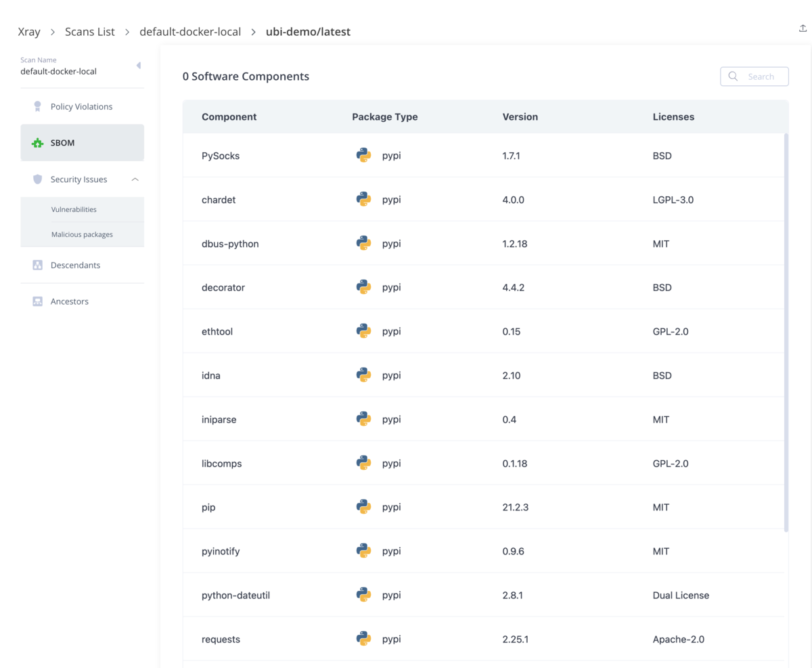This screenshot has width=812, height=668.
Task: Click the pypi icon in requests row
Action: pyautogui.click(x=364, y=640)
